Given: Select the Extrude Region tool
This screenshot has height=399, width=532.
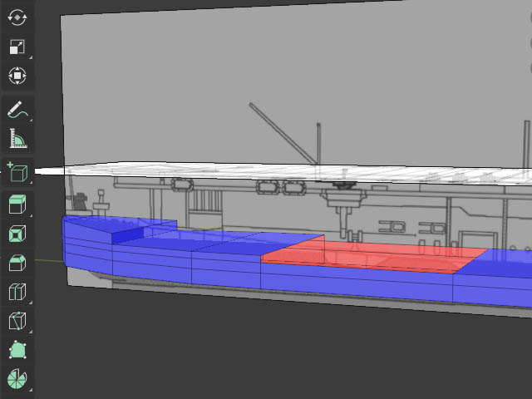Looking at the screenshot, I should click(17, 204).
